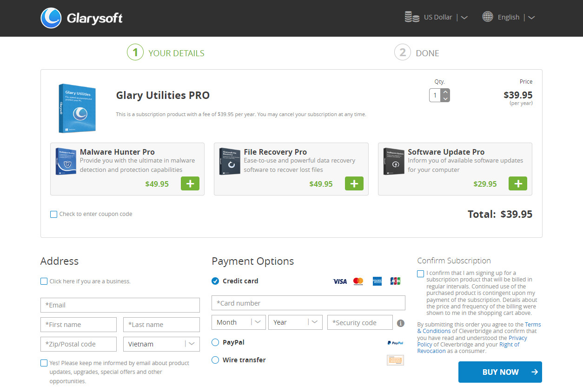The image size is (583, 392).
Task: Click the Malware Hunter Pro title
Action: (117, 152)
